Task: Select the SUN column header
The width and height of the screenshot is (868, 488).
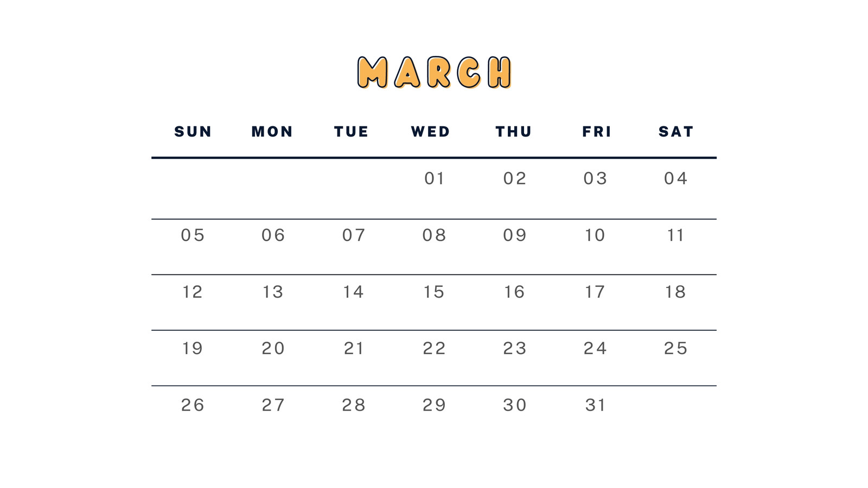Action: point(193,132)
